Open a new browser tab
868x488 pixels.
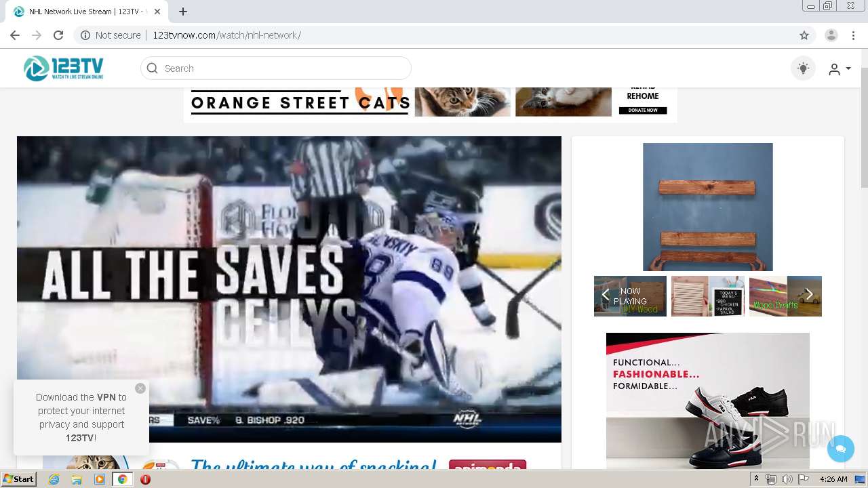point(183,12)
